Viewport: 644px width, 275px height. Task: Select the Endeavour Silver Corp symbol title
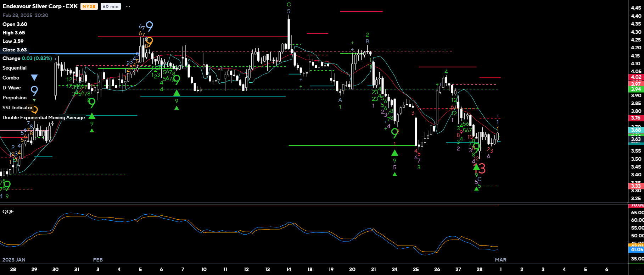(x=40, y=6)
